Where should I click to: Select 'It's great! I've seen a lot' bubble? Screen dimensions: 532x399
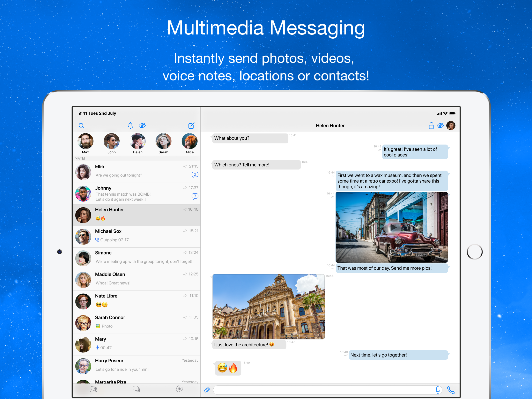coord(415,152)
